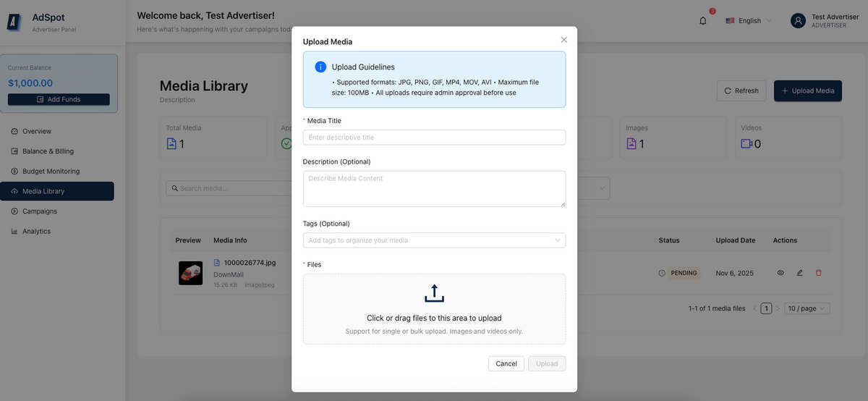Viewport: 868px width, 401px height.
Task: Toggle preview eye icon for 1000026774.jpg
Action: click(x=780, y=273)
